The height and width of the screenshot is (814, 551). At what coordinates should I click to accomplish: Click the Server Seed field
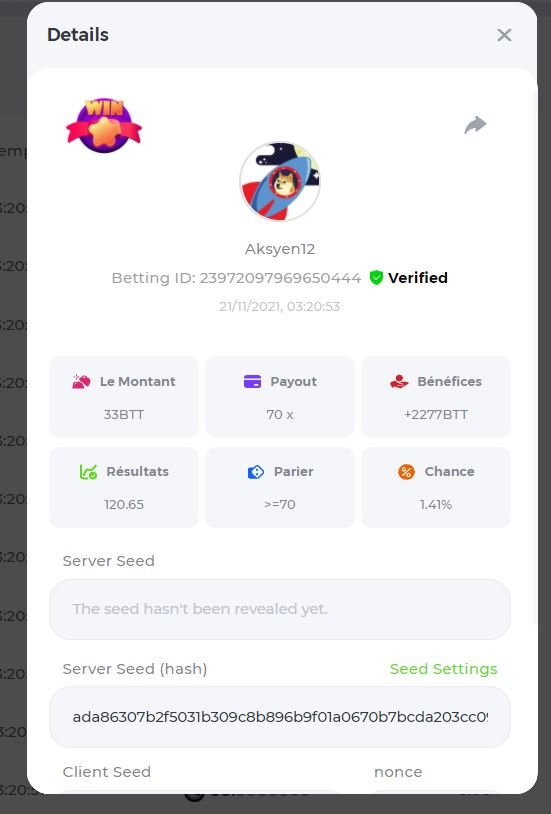click(280, 609)
